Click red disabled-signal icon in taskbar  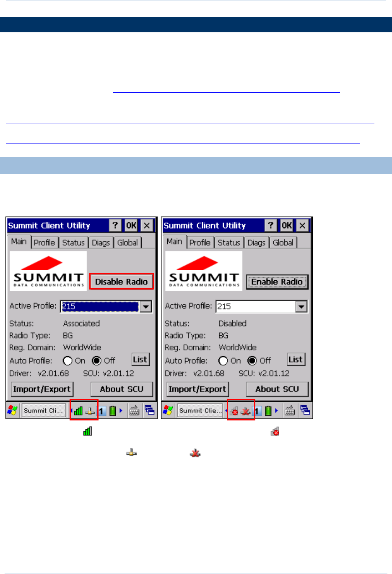234,411
